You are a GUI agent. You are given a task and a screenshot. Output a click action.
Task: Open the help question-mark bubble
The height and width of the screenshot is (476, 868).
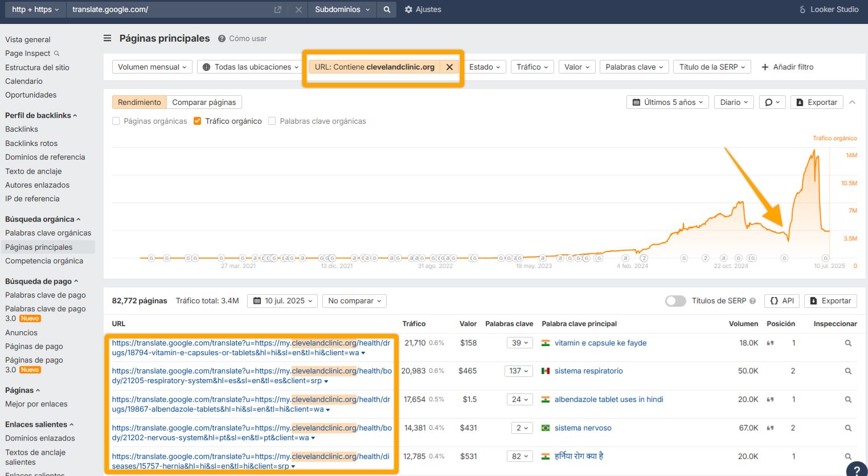(x=857, y=470)
